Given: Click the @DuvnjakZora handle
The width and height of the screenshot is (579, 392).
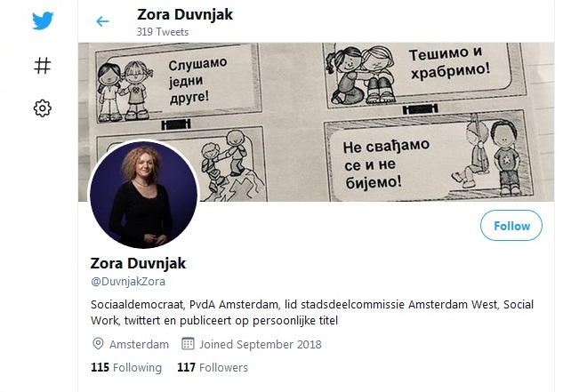Looking at the screenshot, I should (128, 282).
